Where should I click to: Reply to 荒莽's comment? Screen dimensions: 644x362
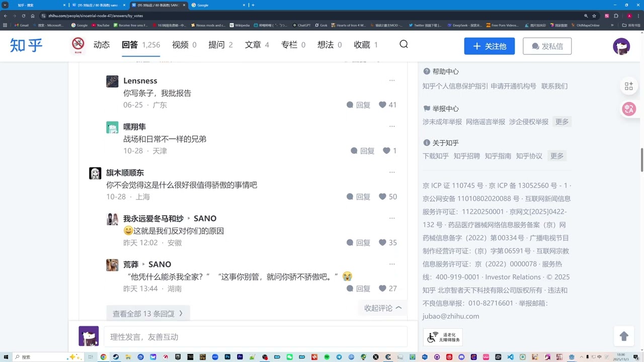pyautogui.click(x=358, y=289)
